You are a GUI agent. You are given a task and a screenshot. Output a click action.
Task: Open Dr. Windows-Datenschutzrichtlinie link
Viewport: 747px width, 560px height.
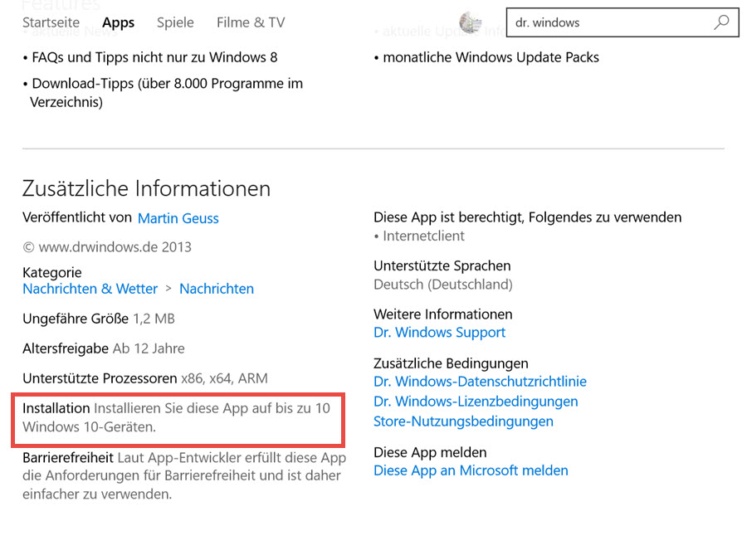(x=480, y=382)
